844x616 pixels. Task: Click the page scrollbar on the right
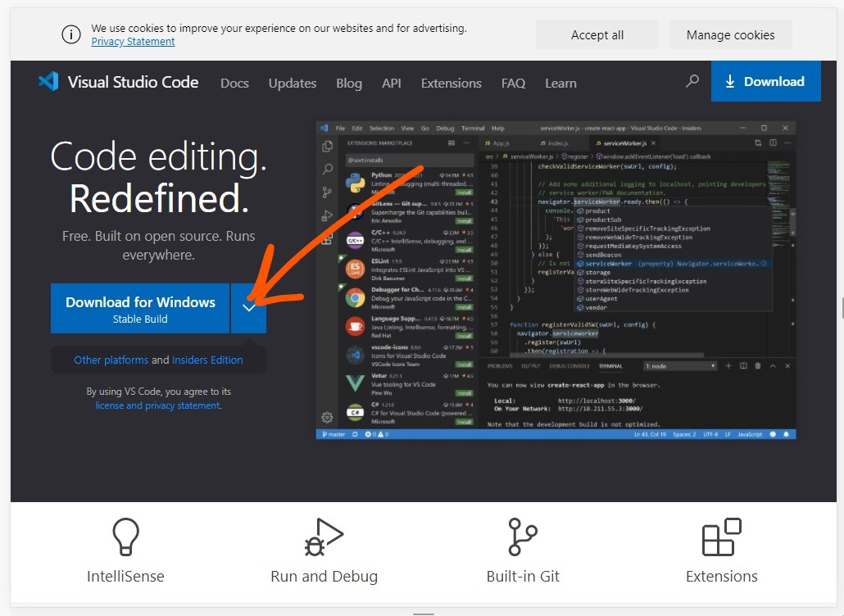click(841, 308)
